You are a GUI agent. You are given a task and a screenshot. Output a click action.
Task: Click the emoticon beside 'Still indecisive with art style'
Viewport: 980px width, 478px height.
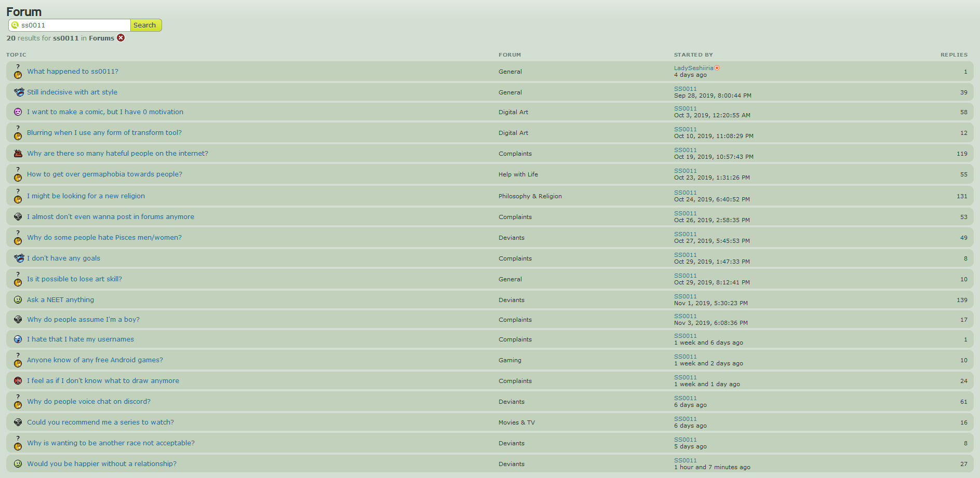[x=19, y=92]
